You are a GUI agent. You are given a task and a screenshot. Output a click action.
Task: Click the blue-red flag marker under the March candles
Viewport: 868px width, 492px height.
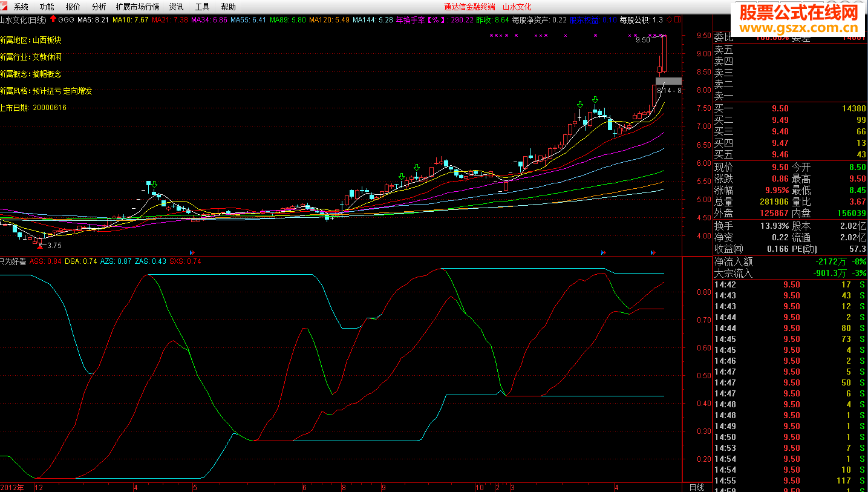tap(604, 252)
